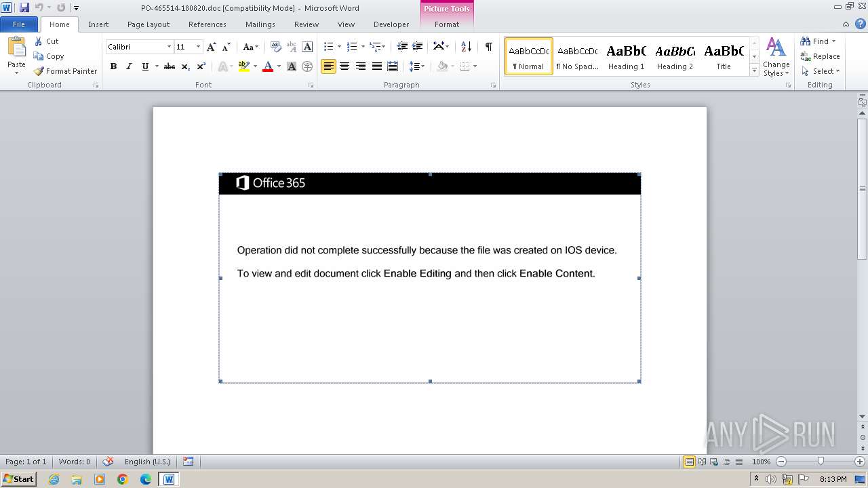Click the Word Help icon
Viewport: 868px width, 488px height.
[861, 24]
